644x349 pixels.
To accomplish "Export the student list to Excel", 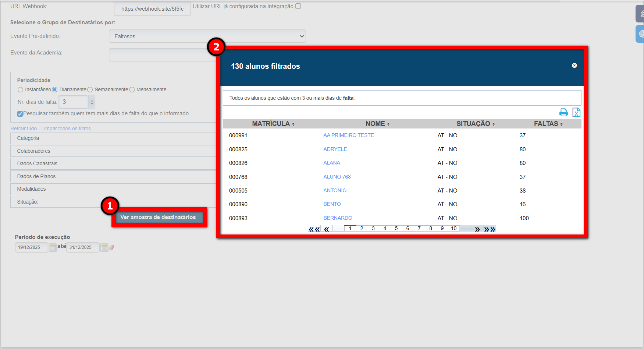I will click(576, 112).
